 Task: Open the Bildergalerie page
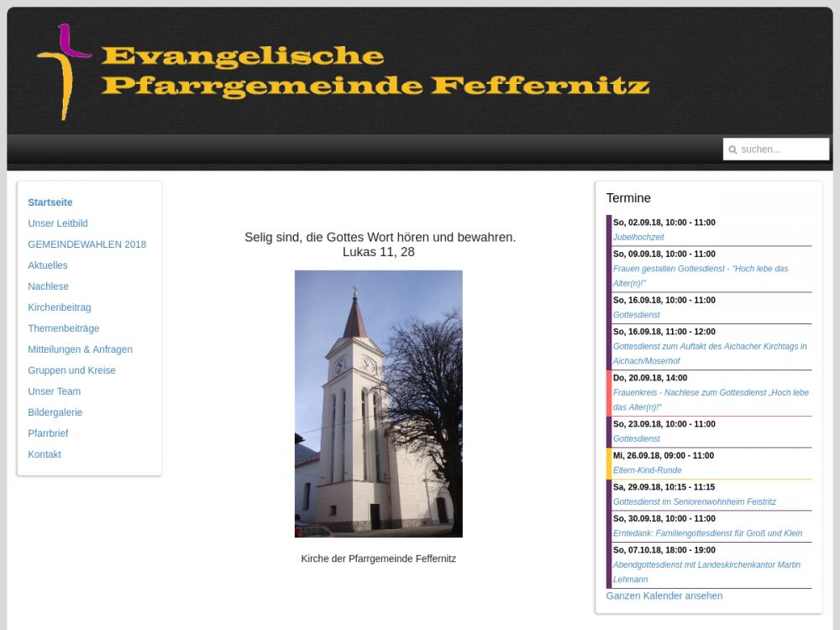pos(55,412)
